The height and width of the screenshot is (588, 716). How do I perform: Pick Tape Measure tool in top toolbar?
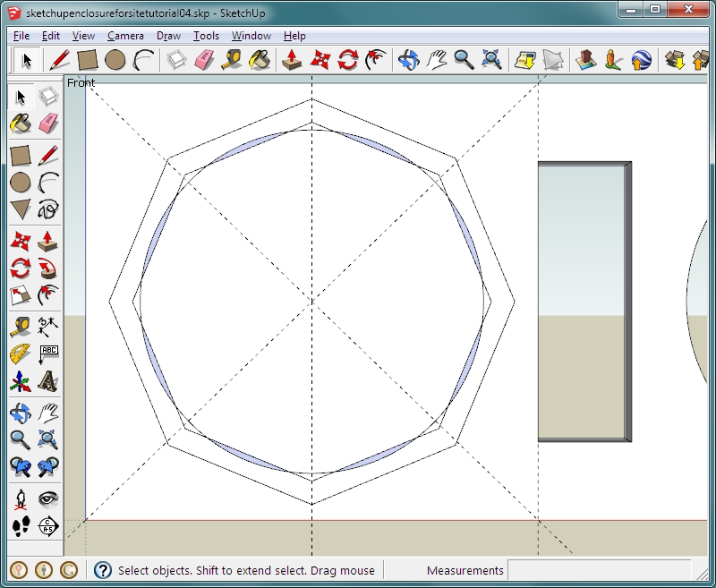click(232, 60)
